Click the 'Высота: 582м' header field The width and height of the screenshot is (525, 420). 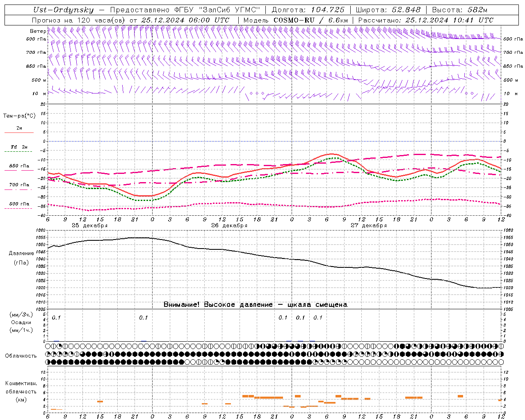click(x=460, y=10)
